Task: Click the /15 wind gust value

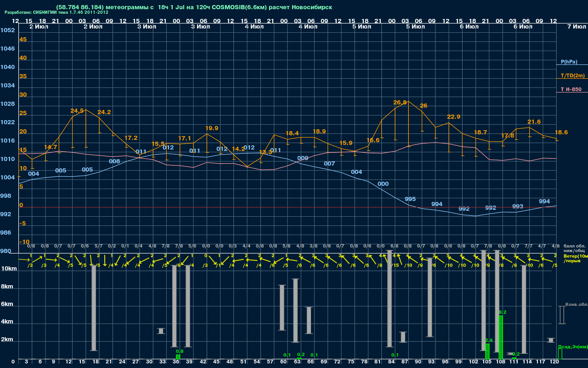Action: tap(395, 265)
